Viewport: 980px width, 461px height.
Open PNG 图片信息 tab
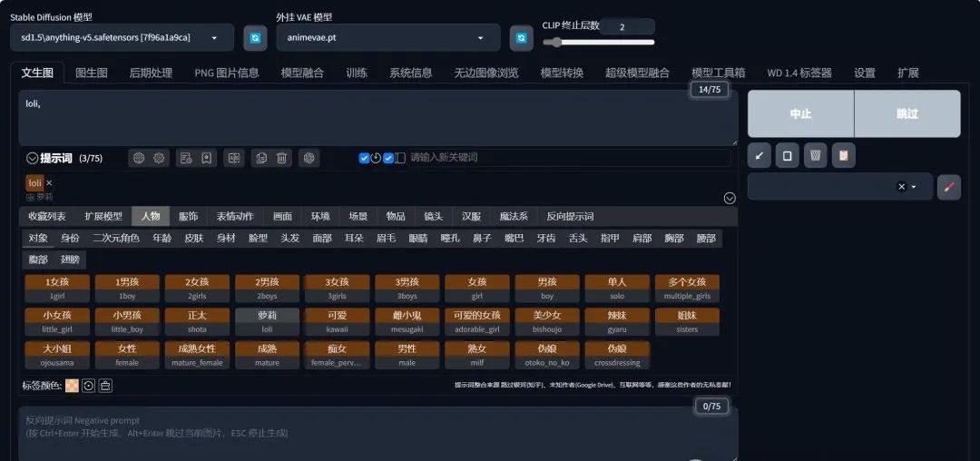coord(227,74)
